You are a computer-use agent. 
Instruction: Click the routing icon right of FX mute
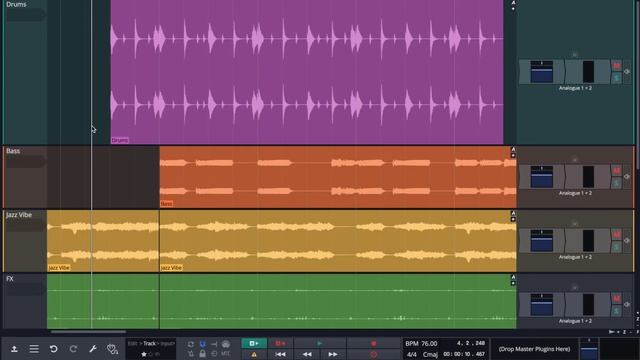coord(627,304)
